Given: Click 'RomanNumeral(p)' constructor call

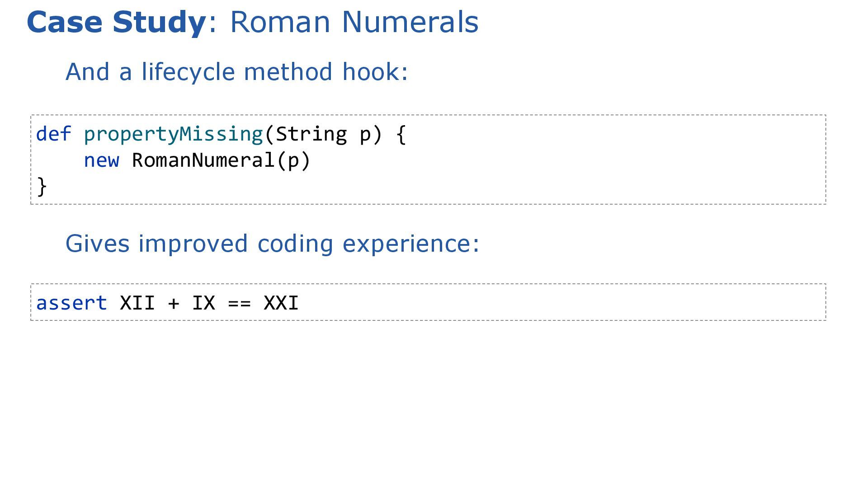Looking at the screenshot, I should [x=221, y=160].
